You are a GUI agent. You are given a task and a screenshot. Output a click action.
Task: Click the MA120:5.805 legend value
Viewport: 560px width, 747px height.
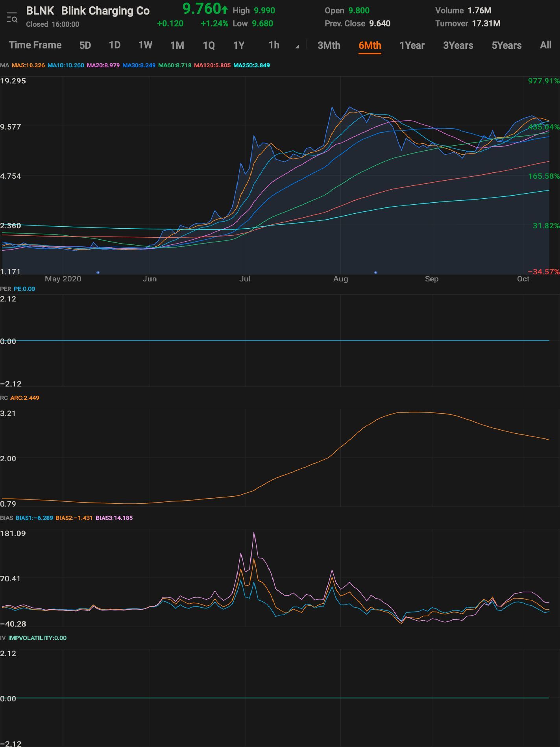click(212, 65)
